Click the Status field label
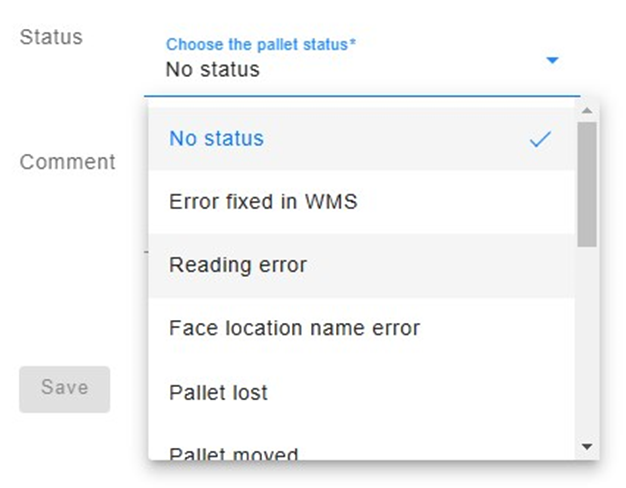The image size is (626, 488). pos(51,37)
